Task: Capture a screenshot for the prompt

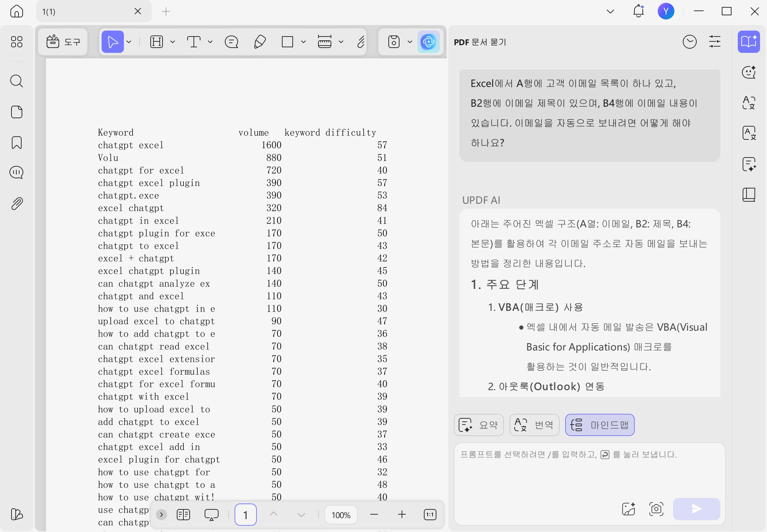Action: tap(656, 509)
